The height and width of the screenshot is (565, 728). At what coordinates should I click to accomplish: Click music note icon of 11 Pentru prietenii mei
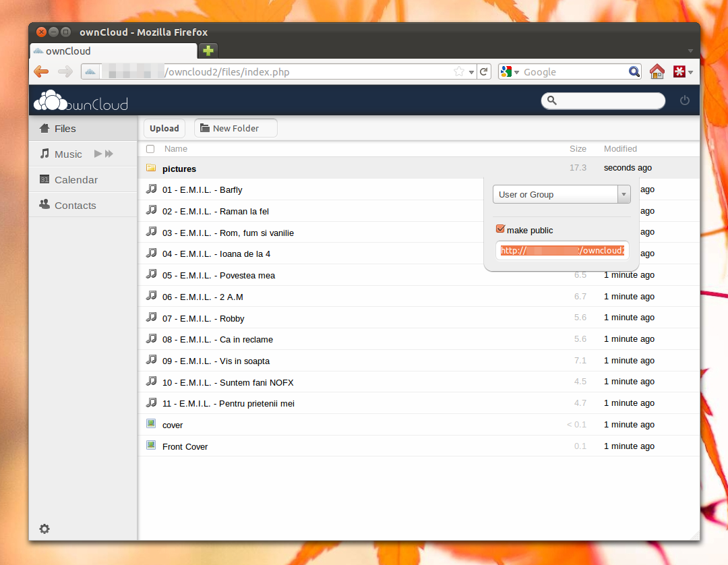coord(151,402)
